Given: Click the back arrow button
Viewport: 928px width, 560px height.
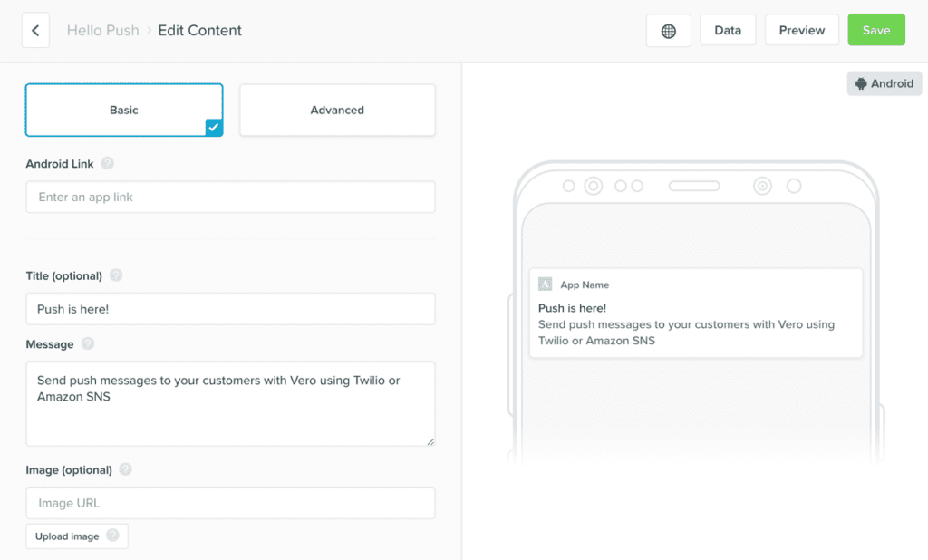Looking at the screenshot, I should coord(35,31).
